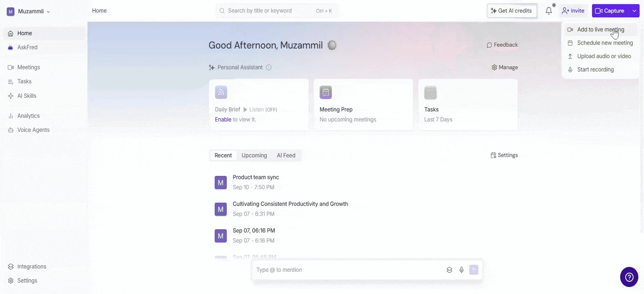644x294 pixels.
Task: Click the Tasks card icon
Action: point(430,92)
